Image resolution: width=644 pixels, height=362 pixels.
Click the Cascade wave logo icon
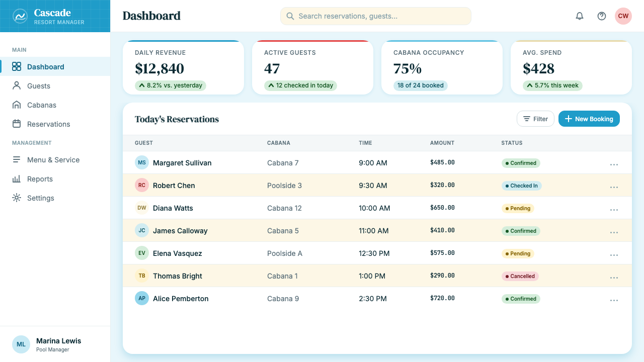point(20,16)
